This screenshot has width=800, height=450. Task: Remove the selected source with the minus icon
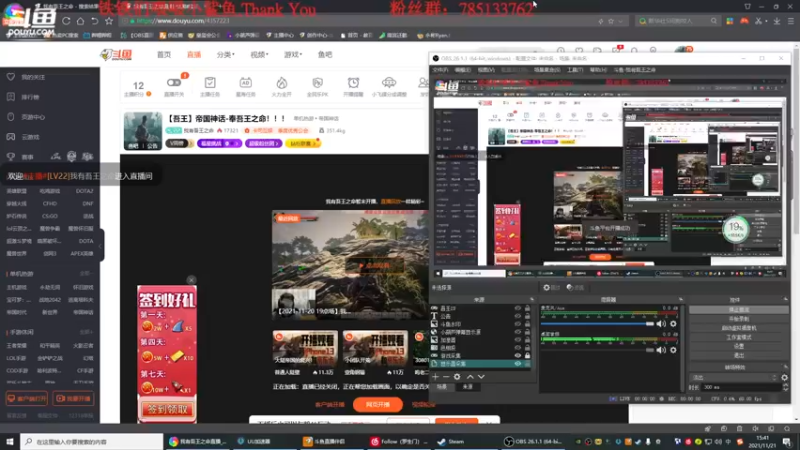point(446,377)
